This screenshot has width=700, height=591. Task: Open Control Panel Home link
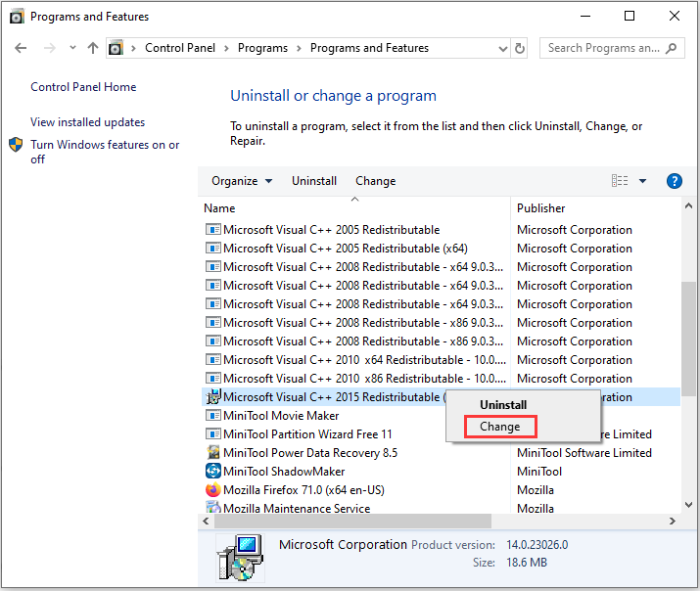[x=83, y=87]
